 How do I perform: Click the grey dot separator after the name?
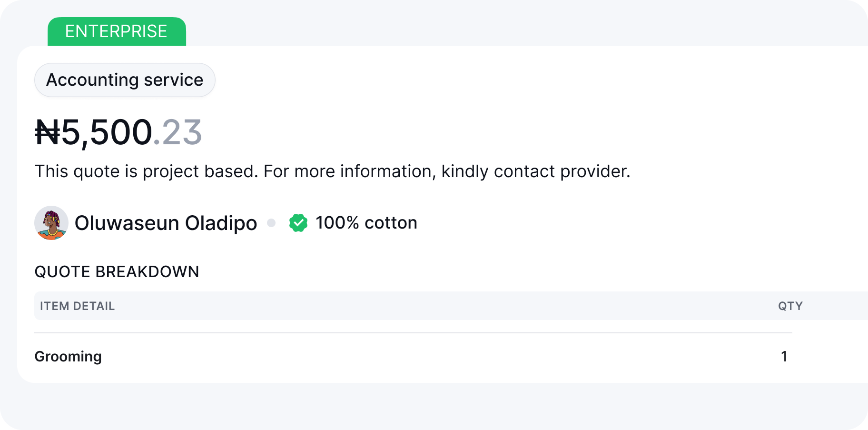tap(271, 223)
